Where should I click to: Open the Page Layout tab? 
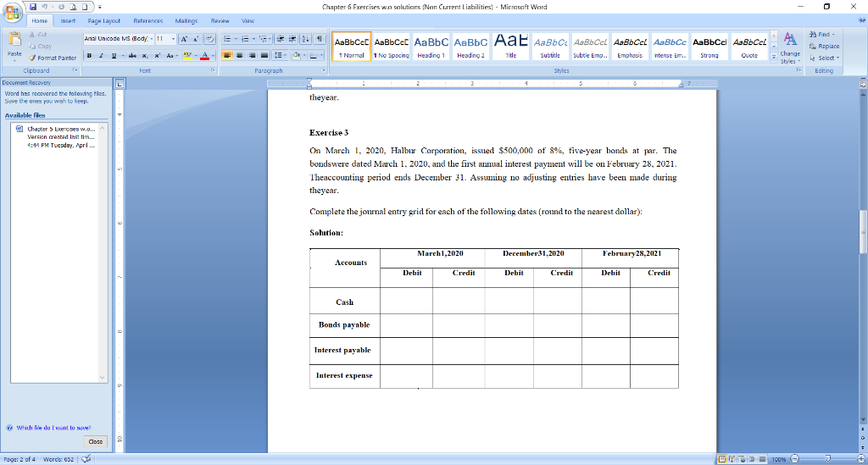tap(104, 21)
